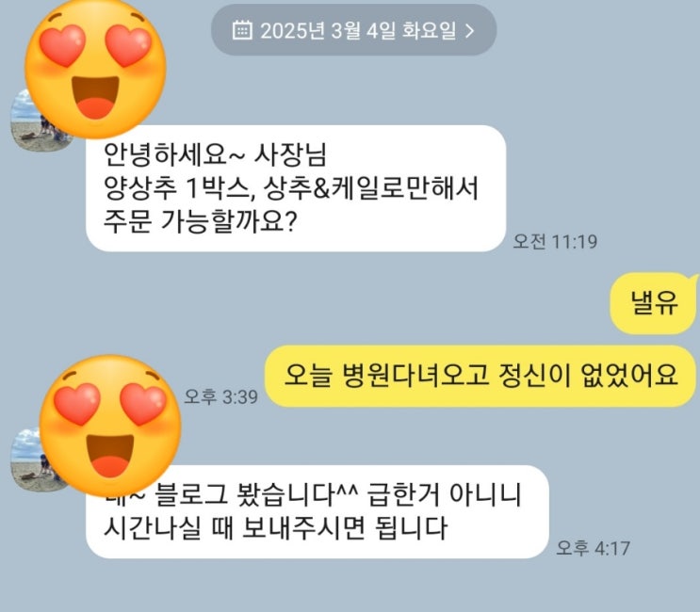Click the 주문 가능할까요? question line
This screenshot has width=700, height=612.
click(x=200, y=221)
